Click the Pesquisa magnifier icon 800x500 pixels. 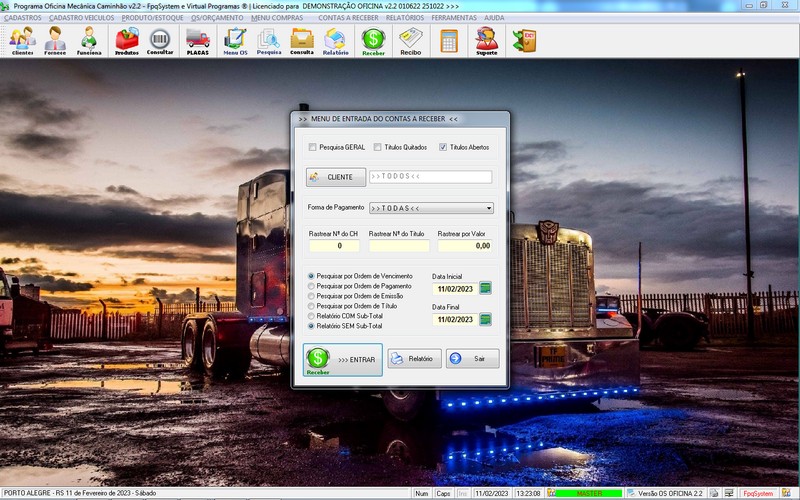point(269,40)
